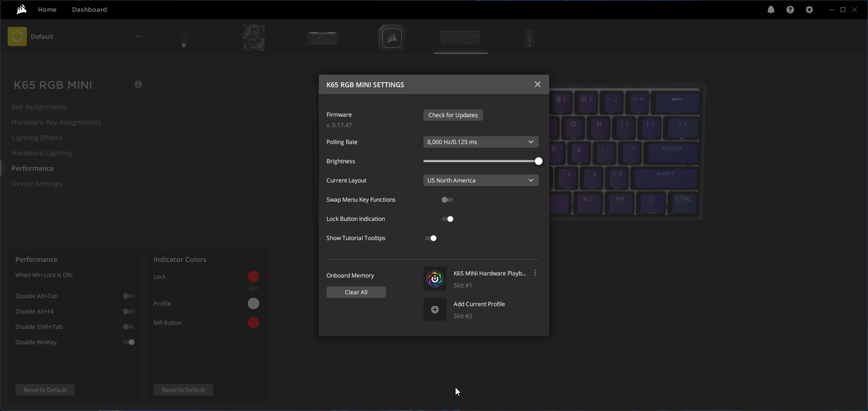The width and height of the screenshot is (868, 411).
Task: Open the Home tab
Action: pyautogui.click(x=47, y=10)
